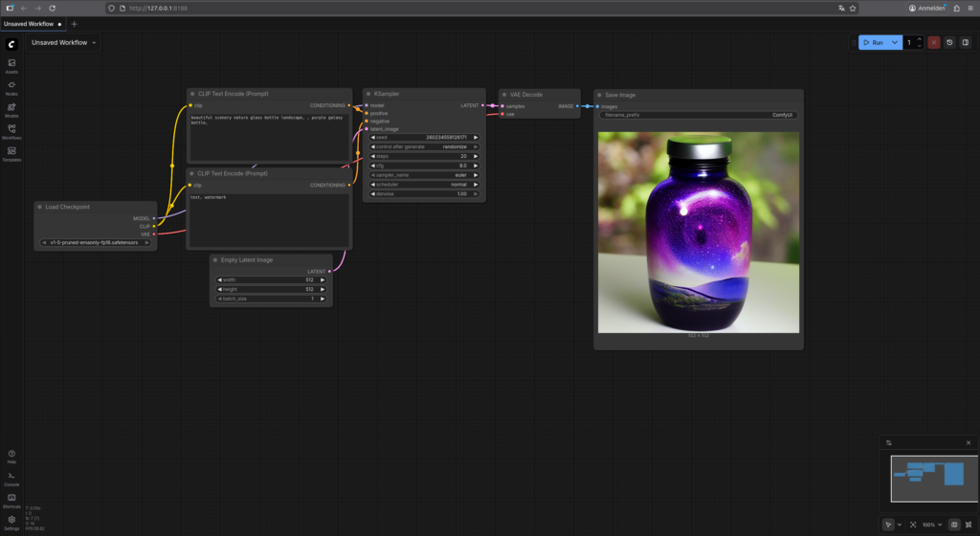Click the cfg value slider in KSampler

[424, 166]
